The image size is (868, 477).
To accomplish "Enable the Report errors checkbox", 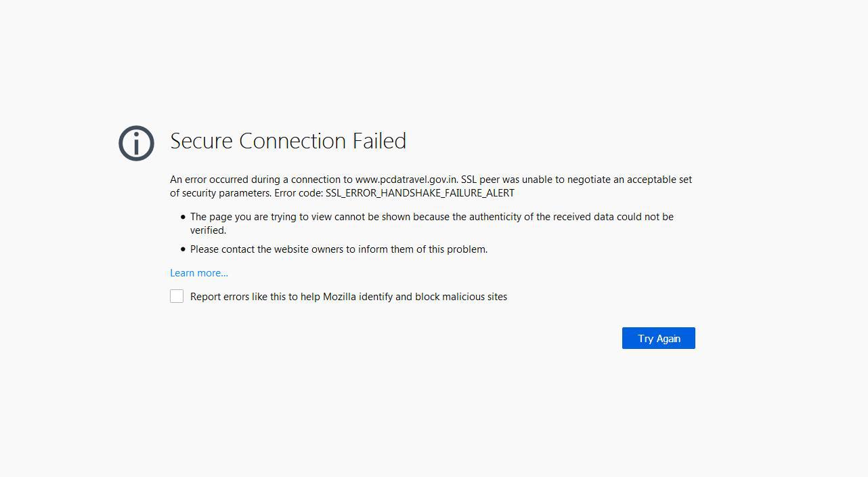I will [x=177, y=296].
